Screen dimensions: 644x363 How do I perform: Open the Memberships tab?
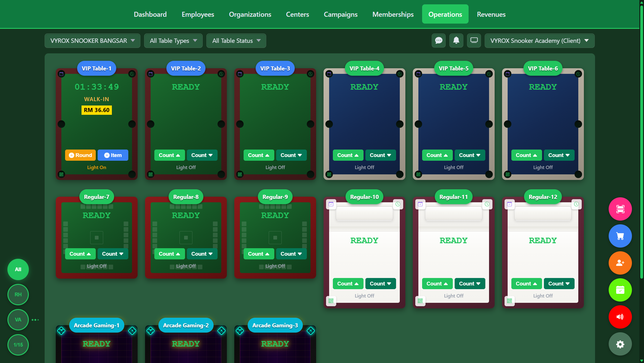(393, 14)
